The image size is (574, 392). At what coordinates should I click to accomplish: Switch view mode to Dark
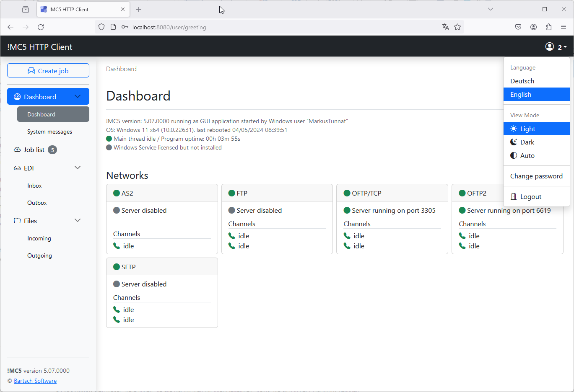[537, 142]
